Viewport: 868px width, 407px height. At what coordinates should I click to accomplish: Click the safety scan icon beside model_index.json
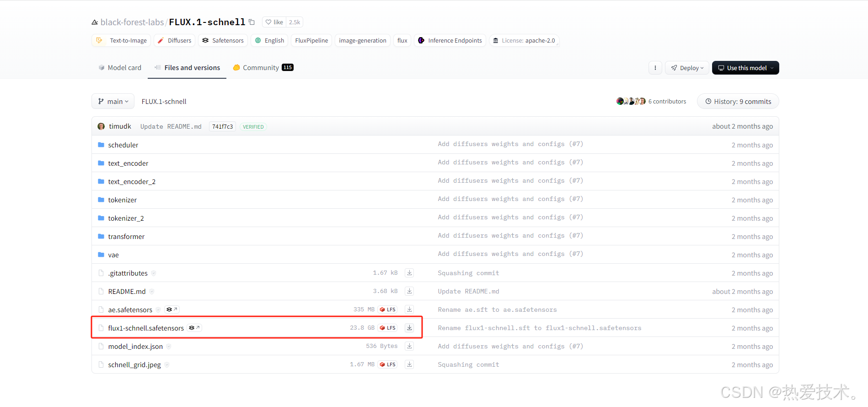(x=169, y=347)
